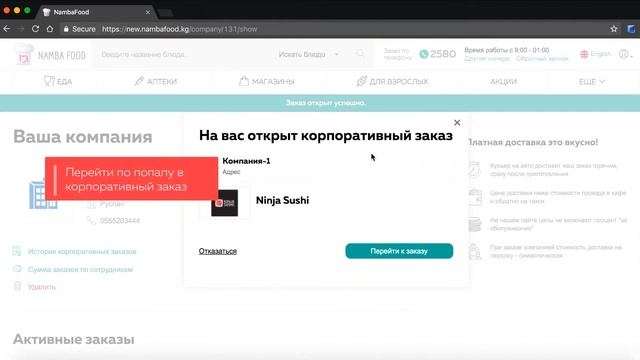Click the Secure lock icon

pyautogui.click(x=66, y=29)
